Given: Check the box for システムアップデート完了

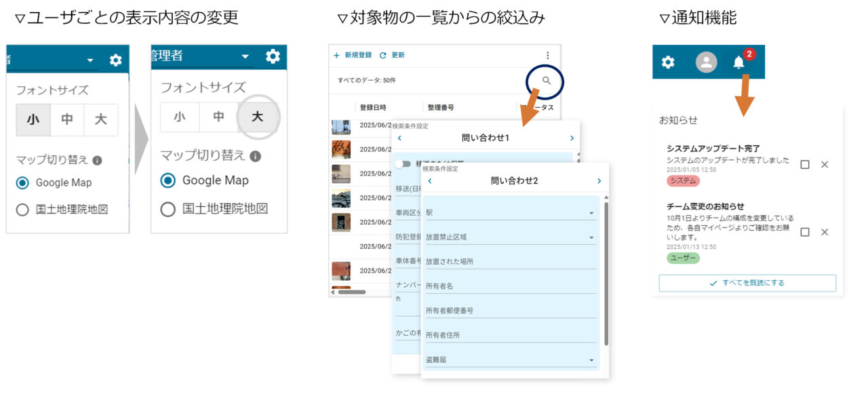Looking at the screenshot, I should pos(805,165).
